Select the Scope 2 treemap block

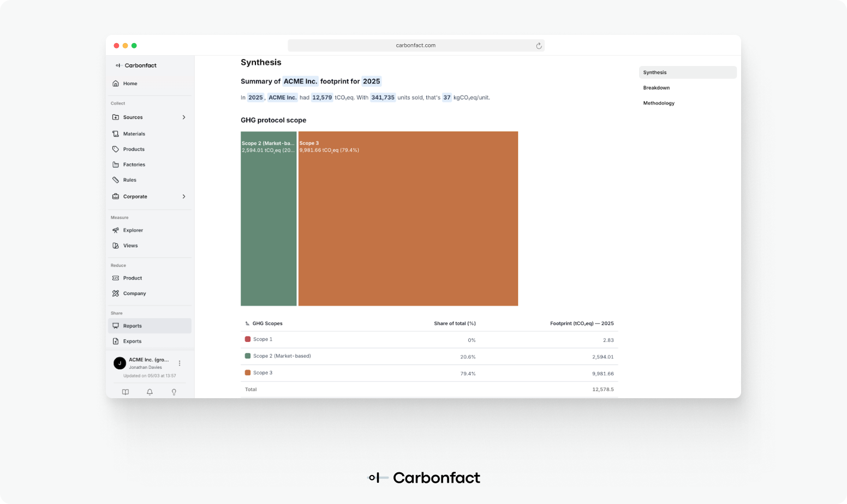tap(269, 219)
